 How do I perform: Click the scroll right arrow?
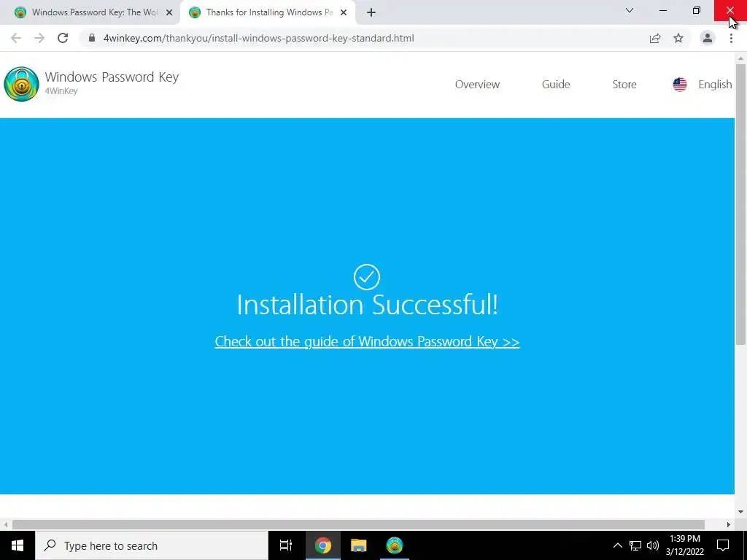[729, 524]
